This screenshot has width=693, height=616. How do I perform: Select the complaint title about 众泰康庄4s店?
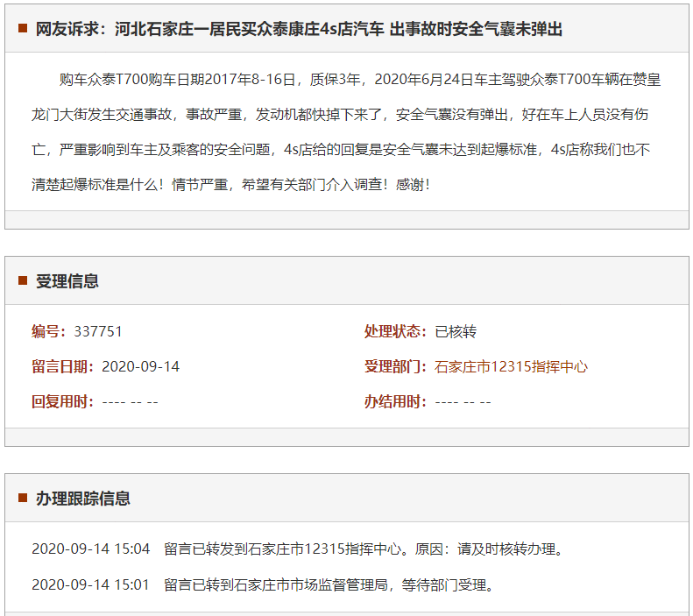click(x=299, y=29)
